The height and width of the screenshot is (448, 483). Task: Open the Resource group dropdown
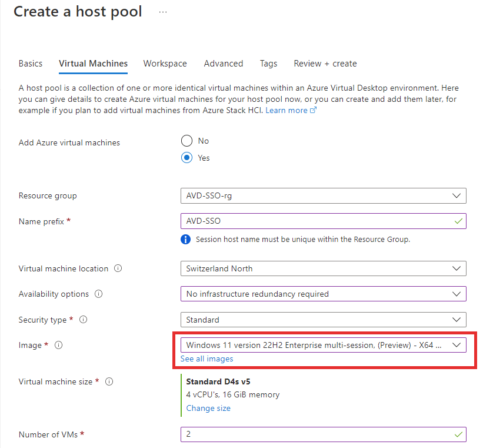click(x=324, y=196)
